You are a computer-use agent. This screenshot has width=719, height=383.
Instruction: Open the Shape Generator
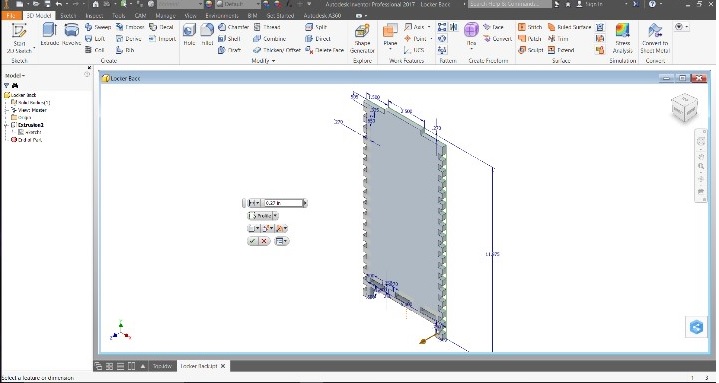click(x=362, y=39)
